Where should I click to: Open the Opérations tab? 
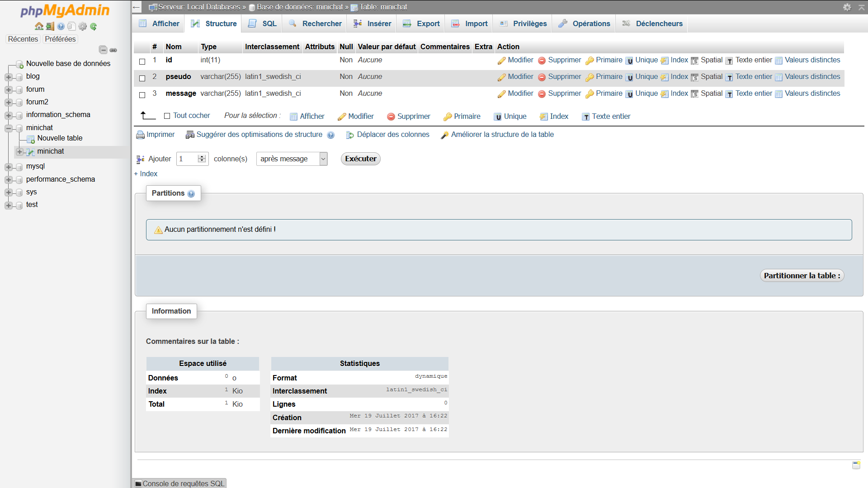coord(584,23)
